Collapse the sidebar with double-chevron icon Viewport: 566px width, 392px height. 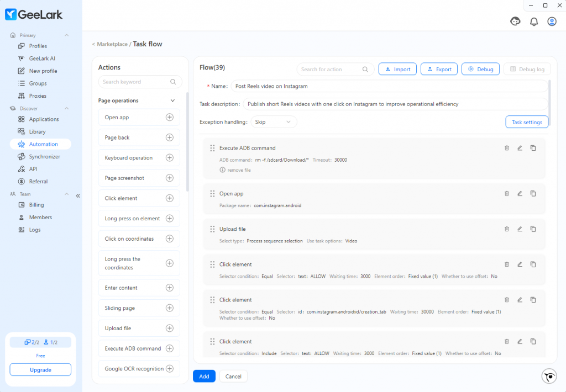[x=78, y=196]
